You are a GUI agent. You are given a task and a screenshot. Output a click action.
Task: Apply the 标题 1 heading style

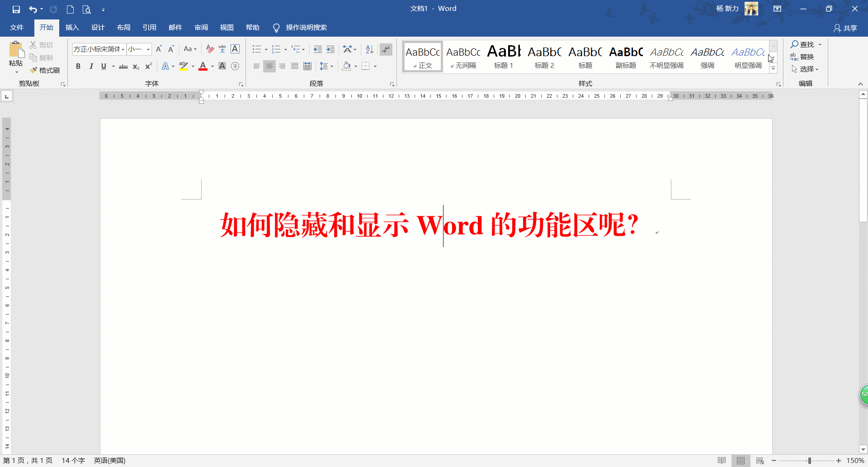pyautogui.click(x=504, y=57)
